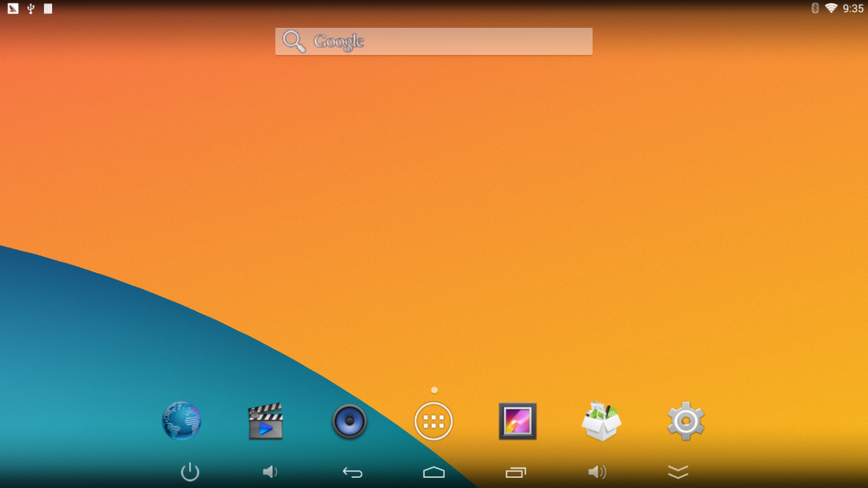The height and width of the screenshot is (488, 868).
Task: Tap the 9:35 clock
Action: pos(853,9)
